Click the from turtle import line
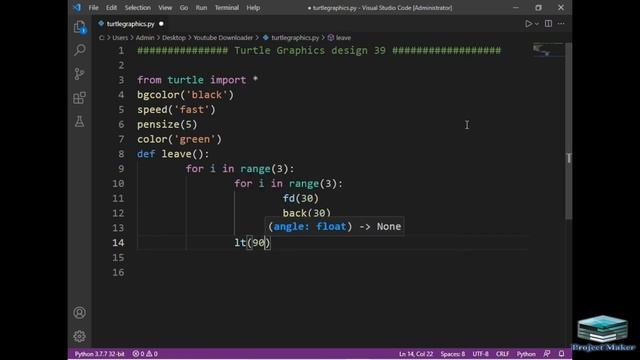The image size is (640, 360). point(198,80)
